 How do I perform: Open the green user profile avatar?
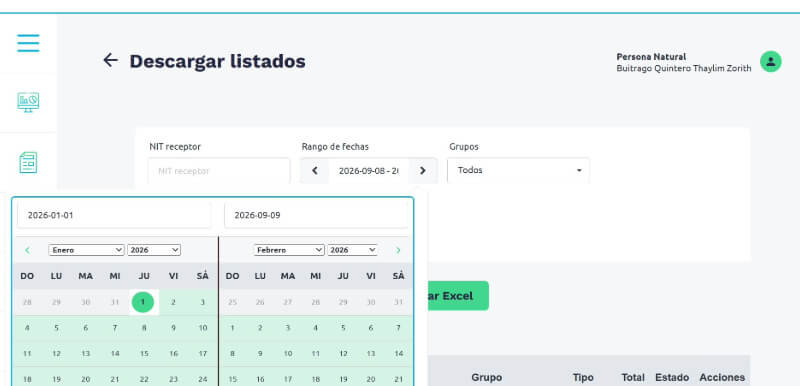(x=770, y=61)
